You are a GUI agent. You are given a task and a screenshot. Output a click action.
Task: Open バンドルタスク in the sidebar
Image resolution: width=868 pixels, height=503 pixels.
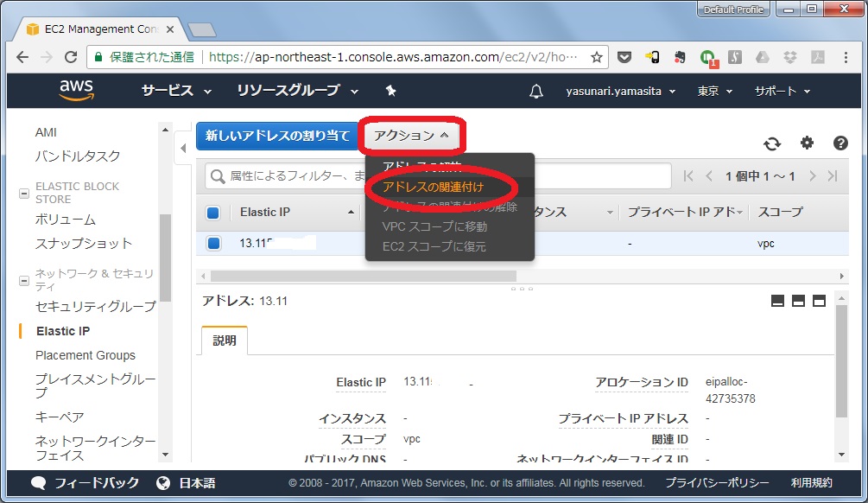click(x=78, y=156)
